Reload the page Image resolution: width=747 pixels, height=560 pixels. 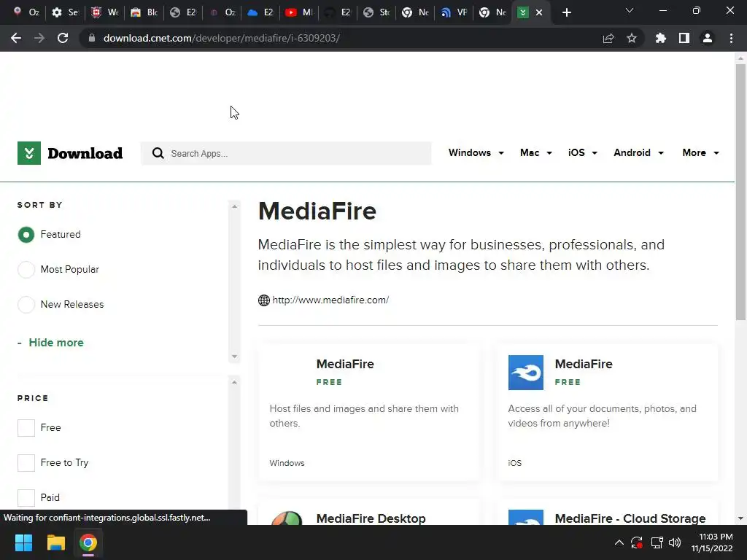pos(63,38)
